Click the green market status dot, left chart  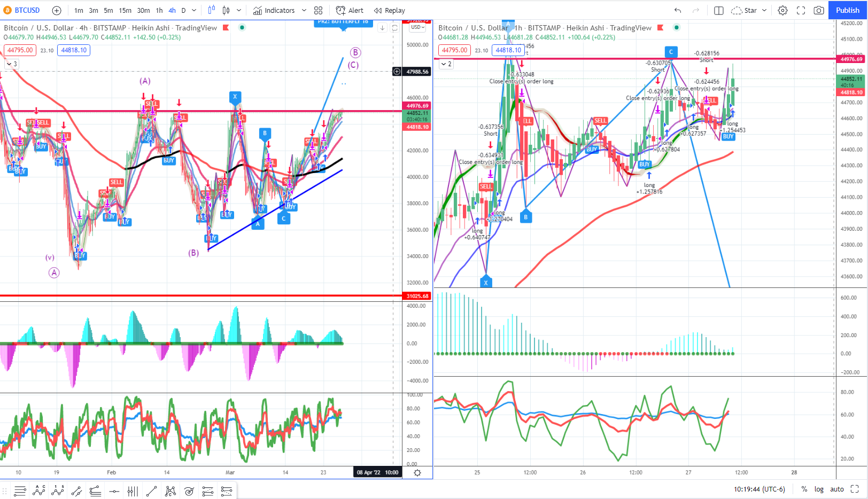pos(242,28)
